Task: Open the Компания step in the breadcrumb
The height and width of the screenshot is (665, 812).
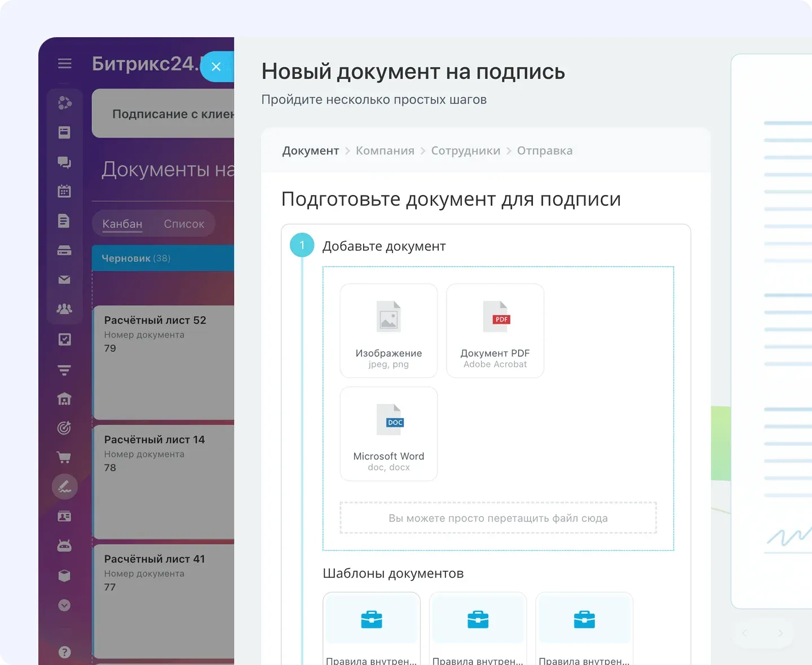Action: [385, 150]
